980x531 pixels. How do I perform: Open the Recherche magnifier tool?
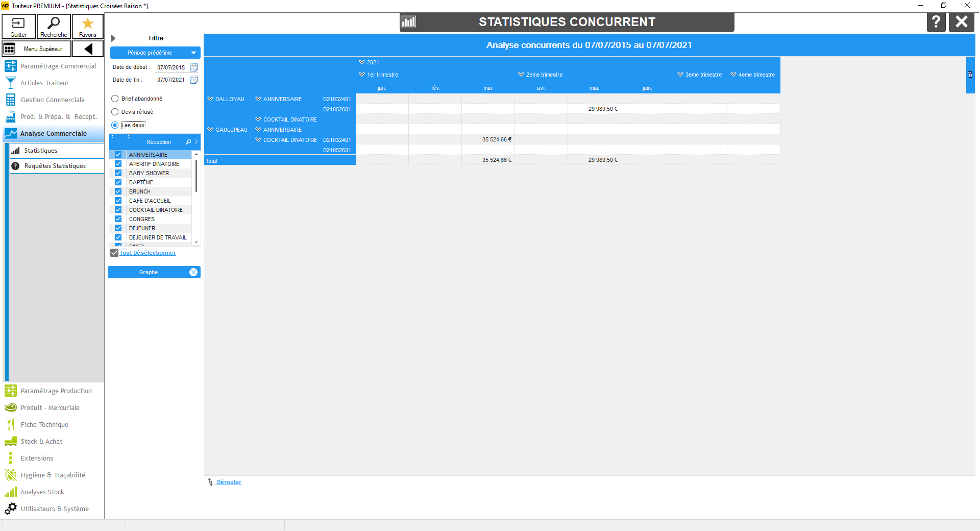54,23
